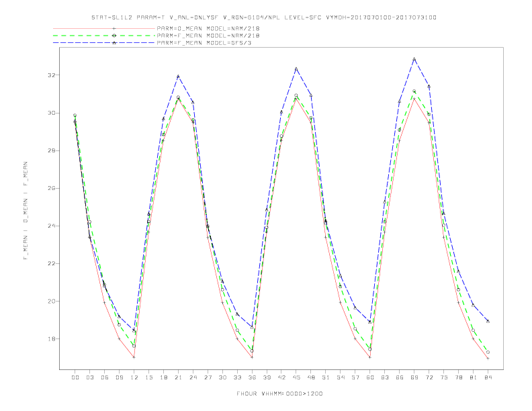
Task: Click y-axis tick label 28
Action: coord(51,150)
